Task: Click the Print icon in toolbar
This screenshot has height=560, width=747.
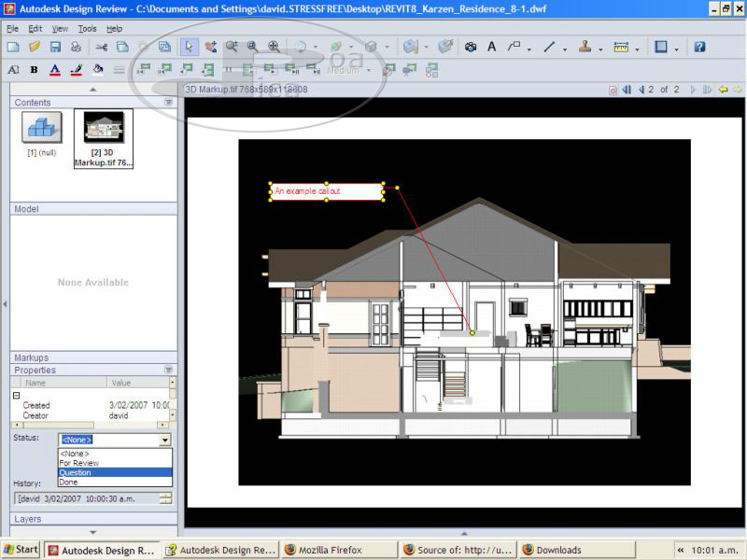Action: click(x=77, y=47)
